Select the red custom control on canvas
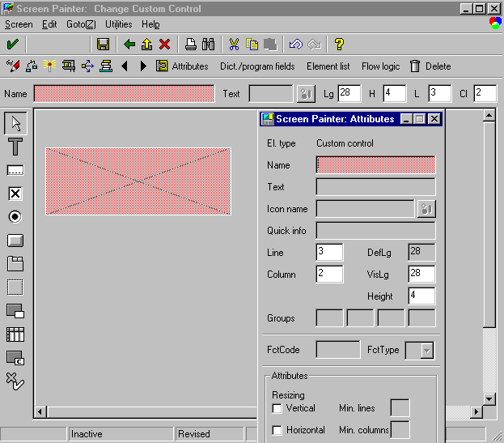Viewport: 504px width, 443px height. pos(138,181)
